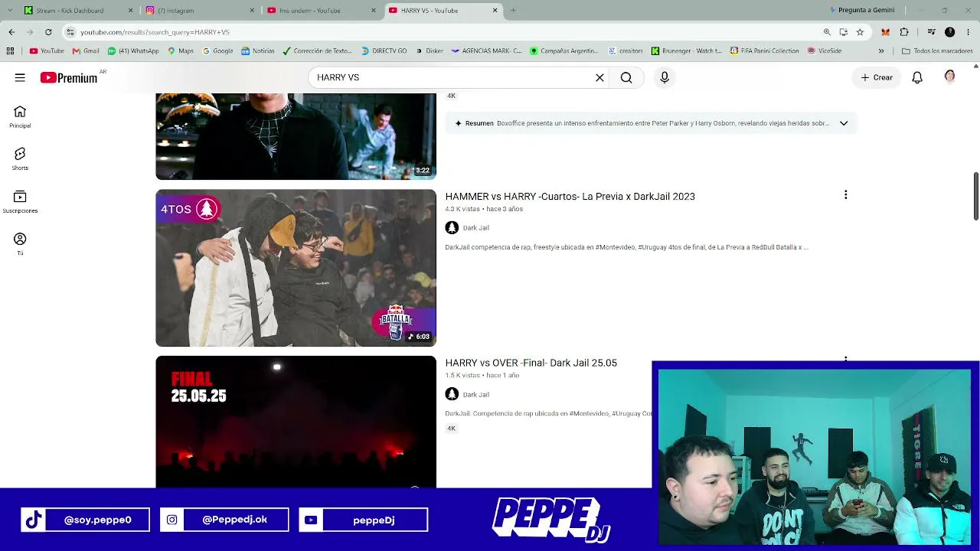
Task: Open the Gmail bookmark
Action: click(86, 51)
